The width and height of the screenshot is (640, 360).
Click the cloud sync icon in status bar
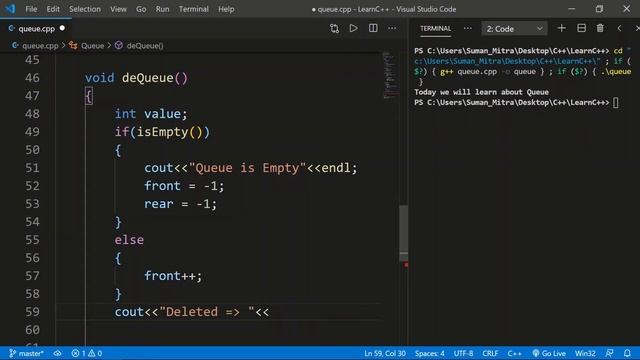58,353
